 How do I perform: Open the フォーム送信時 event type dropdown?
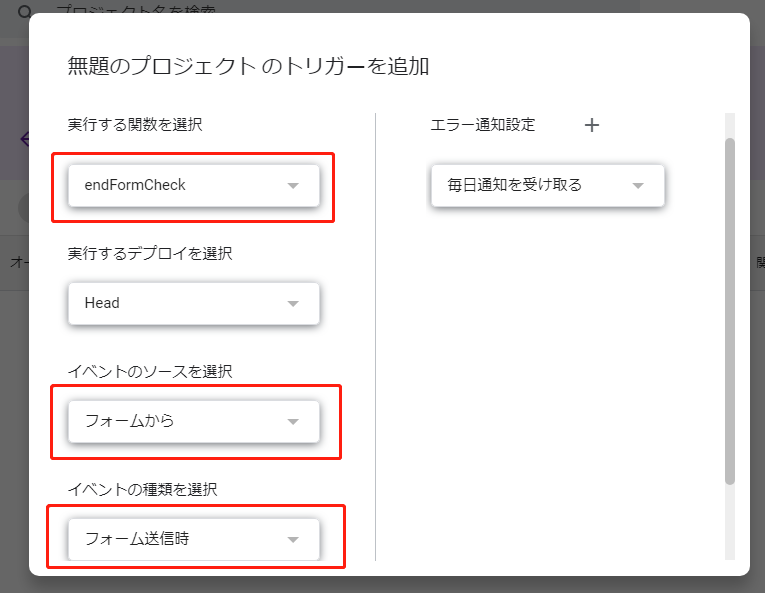pos(194,539)
